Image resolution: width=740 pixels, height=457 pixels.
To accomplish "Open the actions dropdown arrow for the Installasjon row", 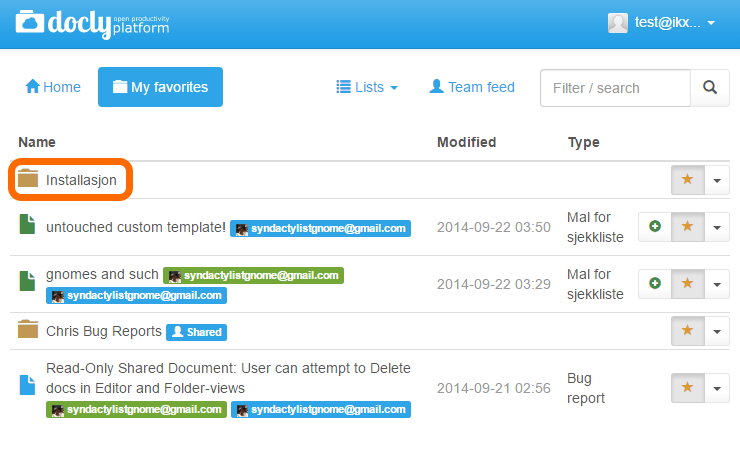I will click(717, 180).
